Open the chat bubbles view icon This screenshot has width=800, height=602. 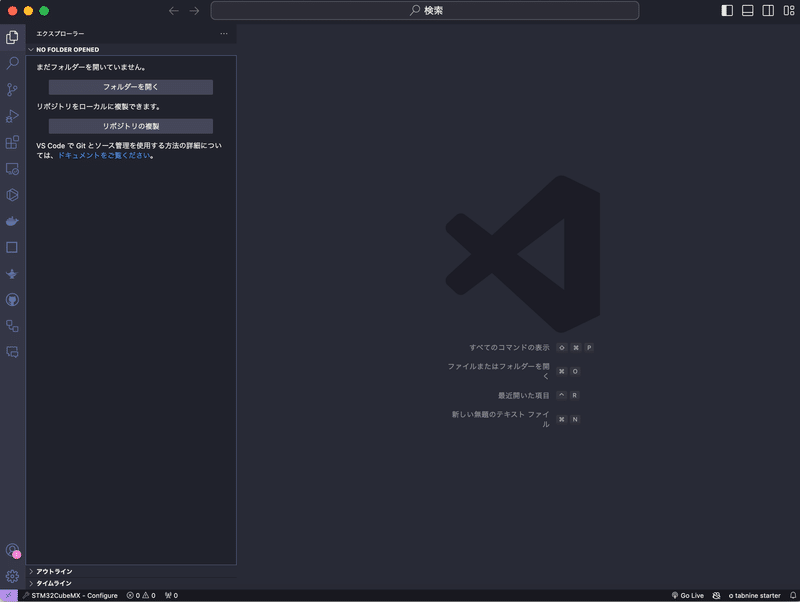[x=12, y=352]
